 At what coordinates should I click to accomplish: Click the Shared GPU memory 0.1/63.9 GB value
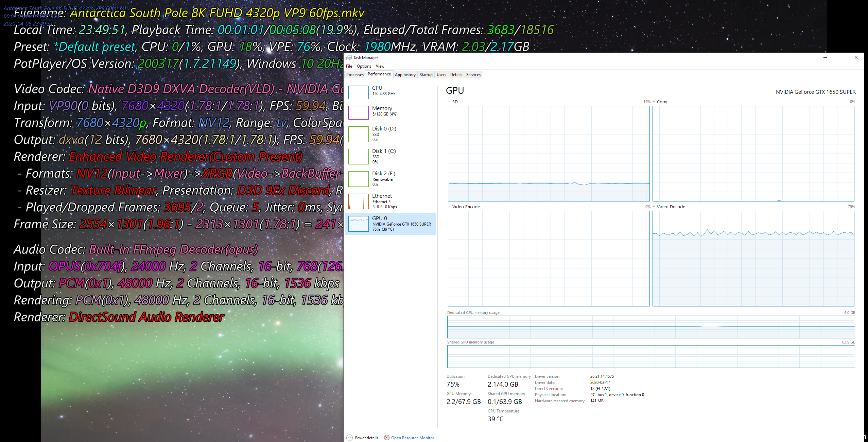(505, 402)
